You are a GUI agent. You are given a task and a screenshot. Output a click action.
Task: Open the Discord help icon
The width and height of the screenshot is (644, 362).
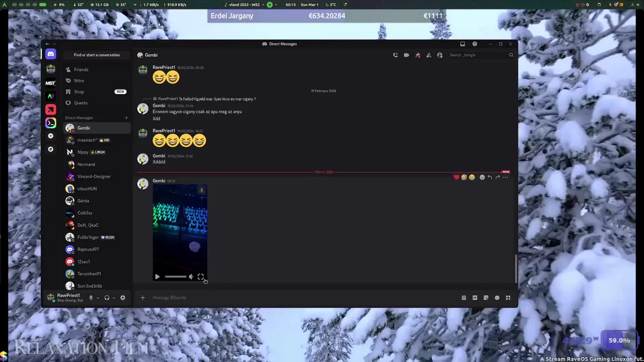coord(474,44)
